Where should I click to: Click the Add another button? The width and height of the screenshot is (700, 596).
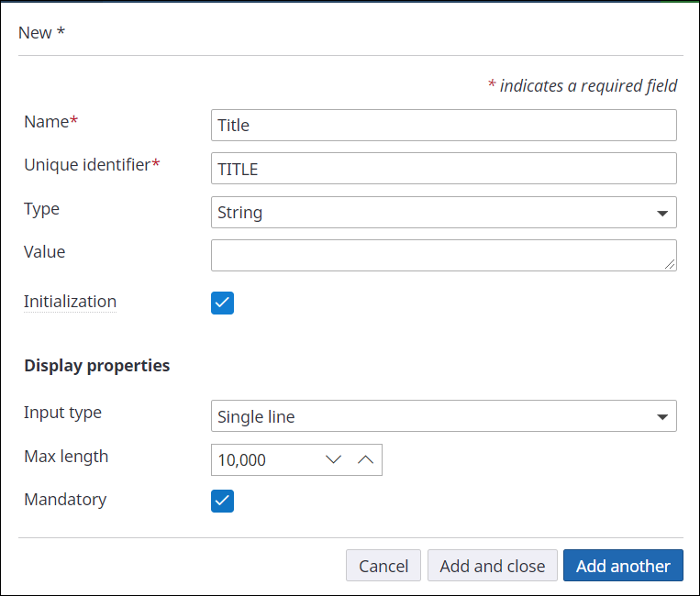[x=623, y=566]
